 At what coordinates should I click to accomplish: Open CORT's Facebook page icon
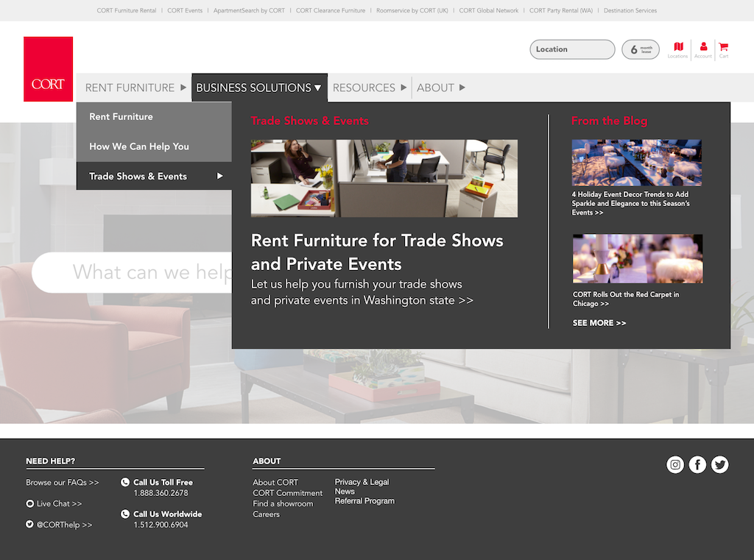(697, 464)
